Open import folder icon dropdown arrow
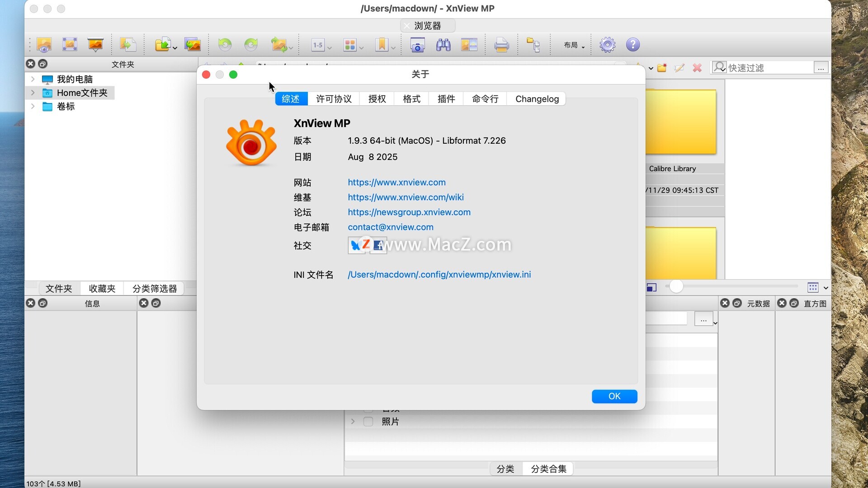 click(175, 47)
